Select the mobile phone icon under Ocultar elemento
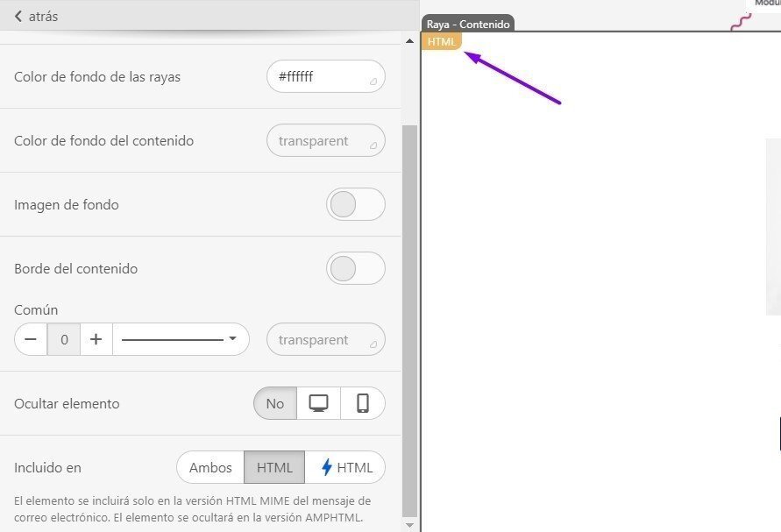The width and height of the screenshot is (781, 532). [362, 403]
